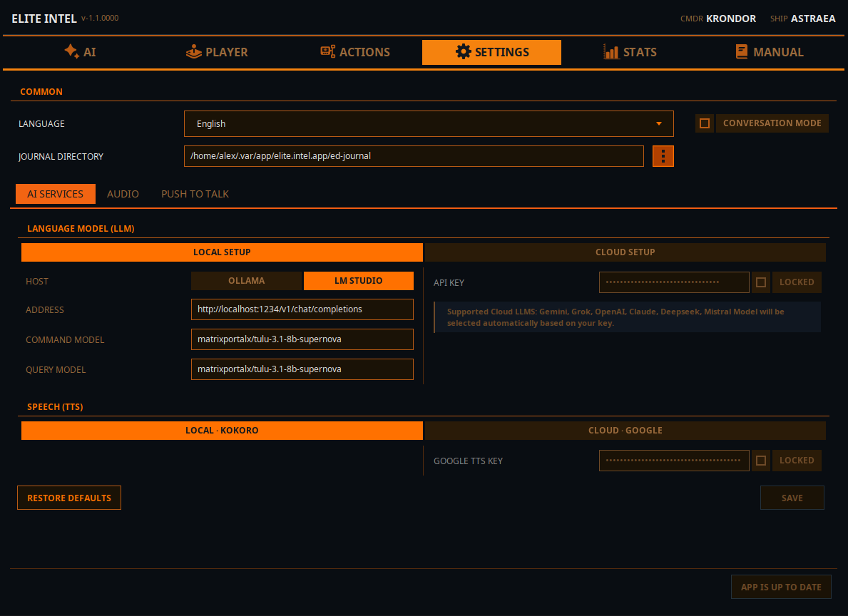Click App Is Up To Date button
Screen dimensions: 848x616
click(781, 587)
